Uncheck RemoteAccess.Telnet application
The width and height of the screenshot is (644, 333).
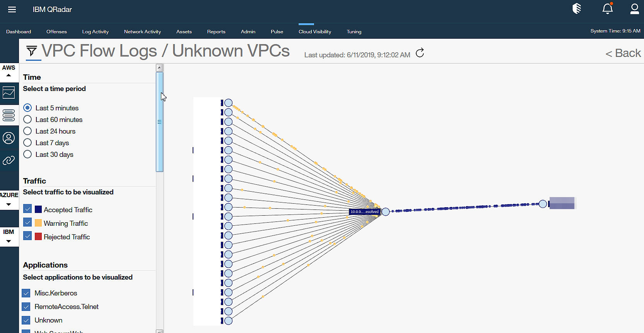click(26, 307)
